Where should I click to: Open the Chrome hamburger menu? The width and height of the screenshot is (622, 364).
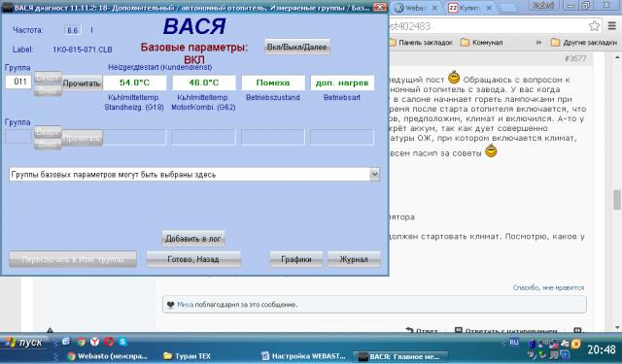click(x=612, y=26)
